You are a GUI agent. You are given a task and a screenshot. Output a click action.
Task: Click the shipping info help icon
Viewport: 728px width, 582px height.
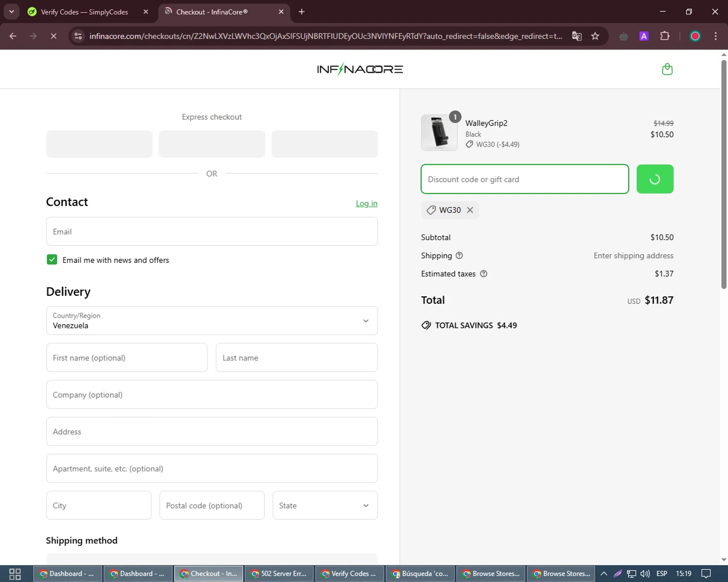pyautogui.click(x=459, y=256)
